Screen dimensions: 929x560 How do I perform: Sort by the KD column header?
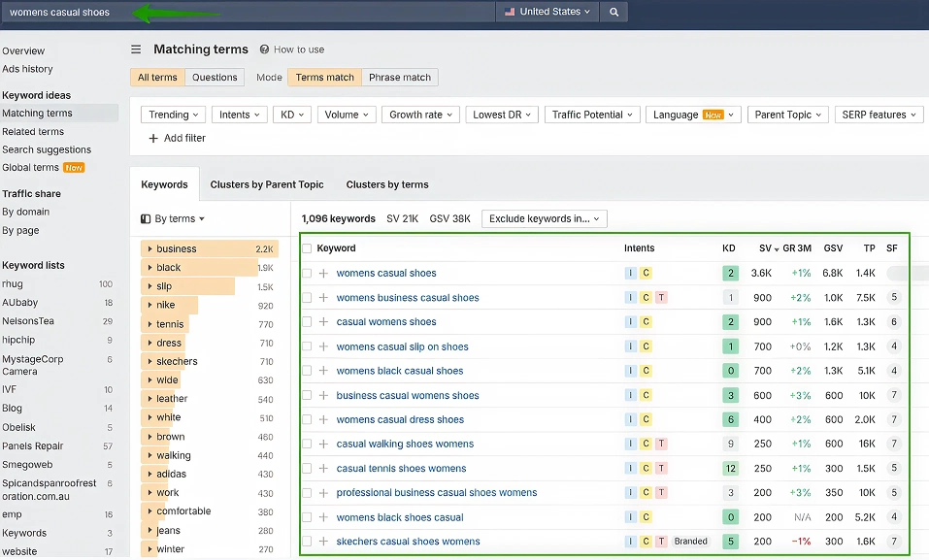pos(729,248)
